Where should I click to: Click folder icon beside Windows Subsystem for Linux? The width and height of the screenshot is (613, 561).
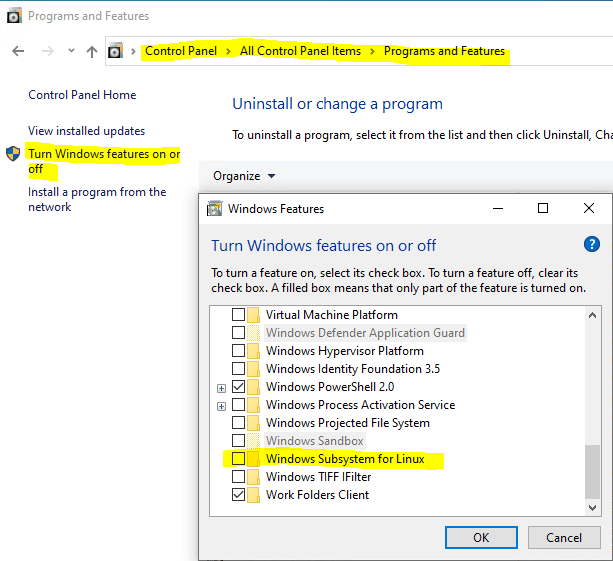pyautogui.click(x=253, y=459)
